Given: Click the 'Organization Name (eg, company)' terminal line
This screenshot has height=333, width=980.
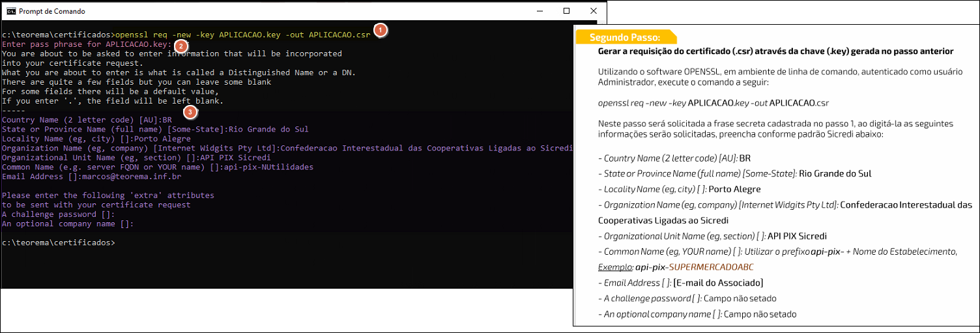Looking at the screenshot, I should pos(287,148).
